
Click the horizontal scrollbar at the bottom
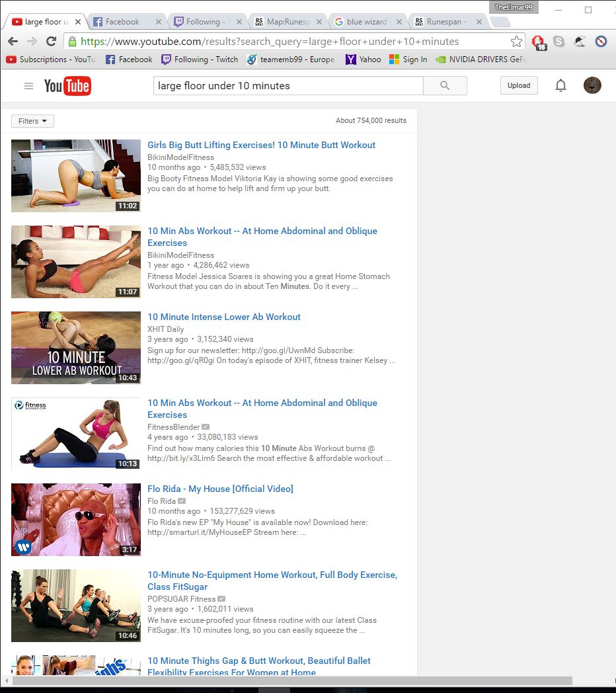(291, 680)
